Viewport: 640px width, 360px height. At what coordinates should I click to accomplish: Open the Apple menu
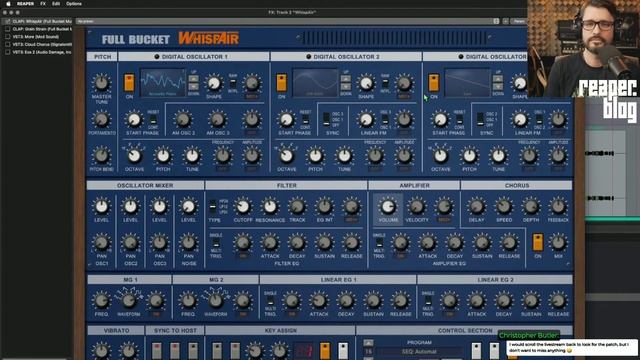8,4
